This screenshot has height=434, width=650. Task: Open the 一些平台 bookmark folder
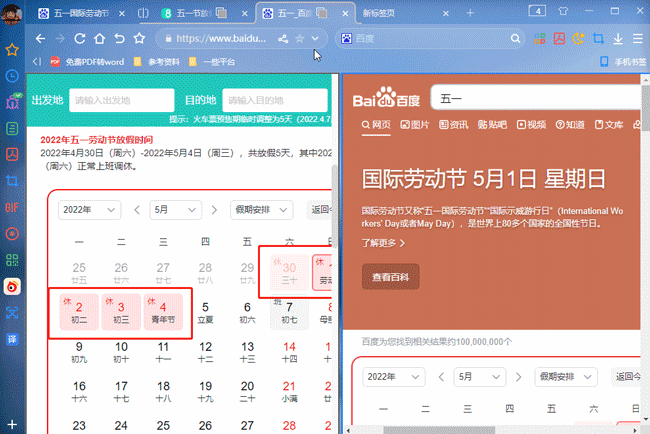[212, 62]
